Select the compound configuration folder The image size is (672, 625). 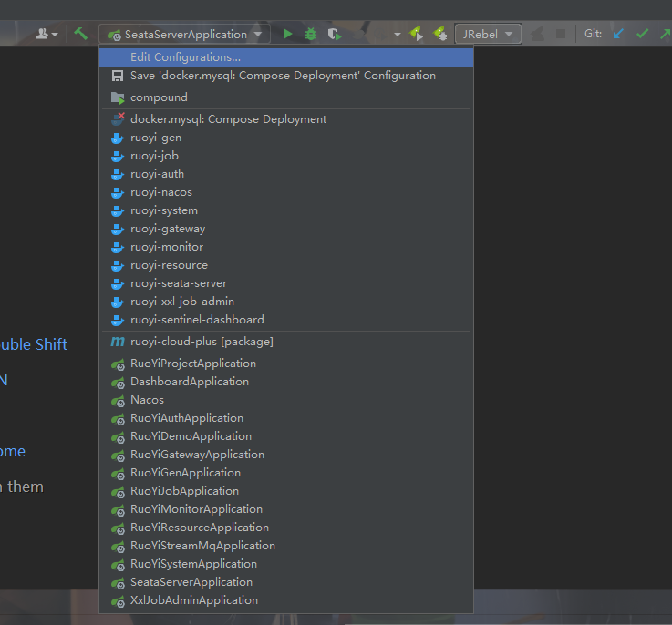pos(159,97)
